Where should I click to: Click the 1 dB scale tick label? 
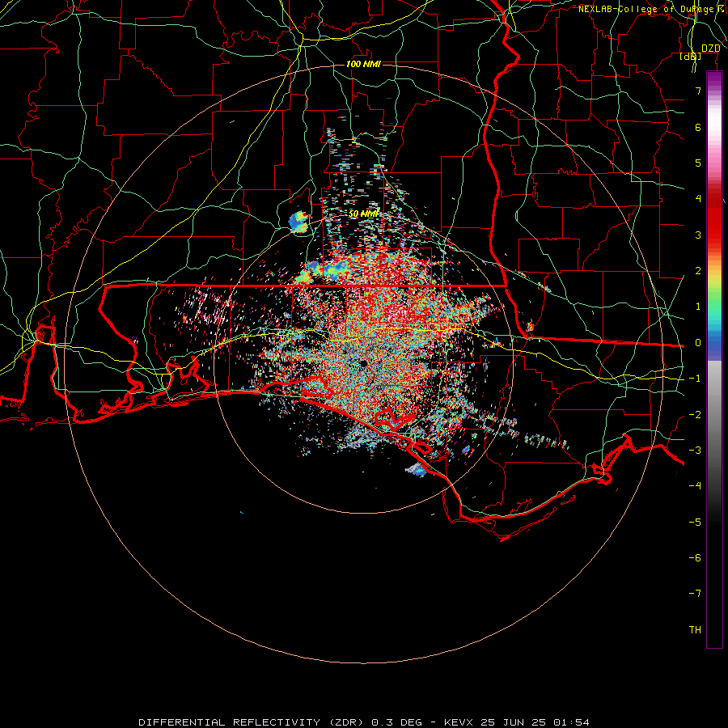pos(698,307)
